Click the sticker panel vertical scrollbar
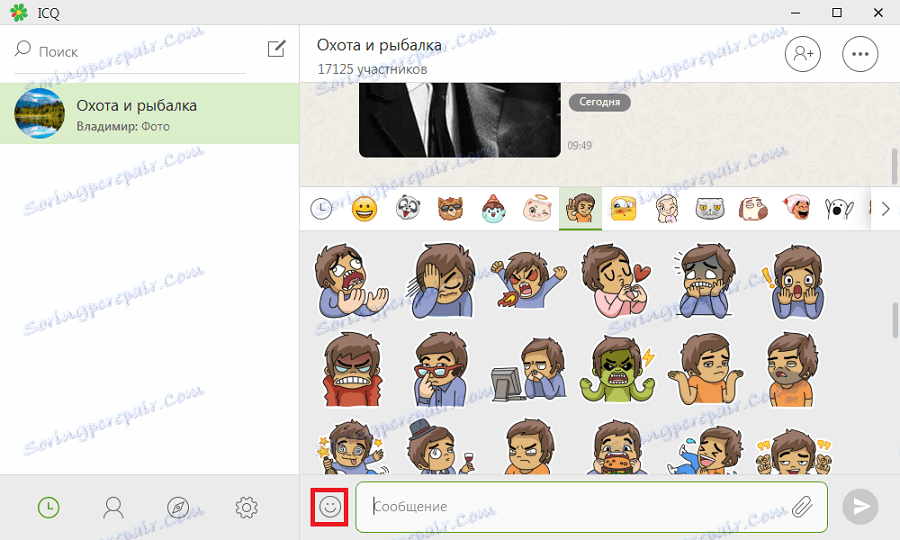 tap(895, 321)
